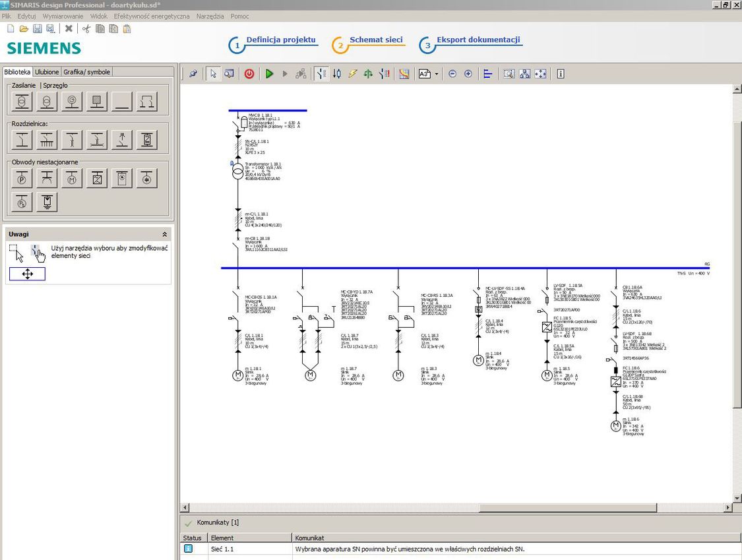Viewport: 742px width, 560px height.
Task: Add a transformer with medium voltage supply
Action: (x=22, y=102)
